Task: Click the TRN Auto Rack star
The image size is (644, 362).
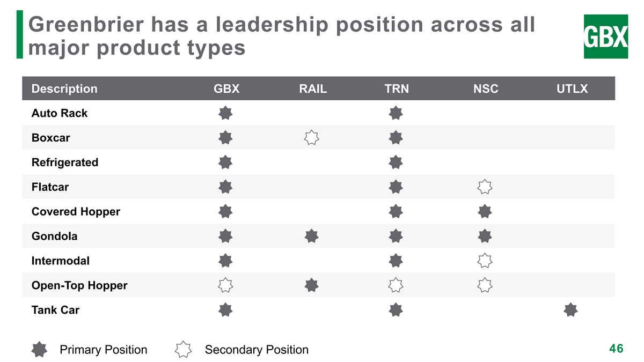Action: (396, 113)
